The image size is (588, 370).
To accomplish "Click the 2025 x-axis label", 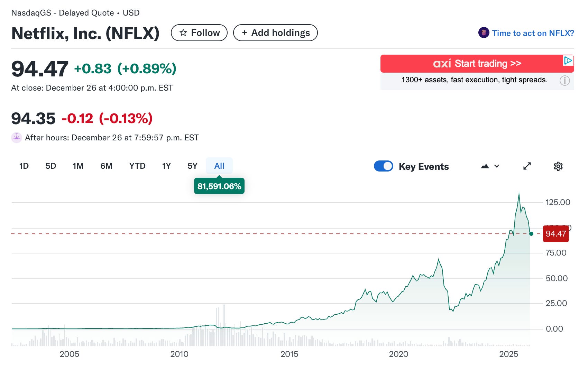I will [x=508, y=354].
